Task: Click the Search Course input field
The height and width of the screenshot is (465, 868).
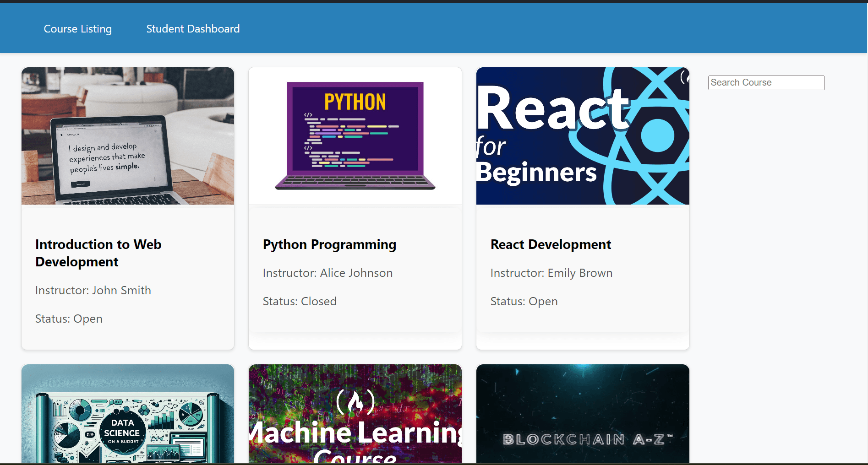Action: [x=766, y=83]
